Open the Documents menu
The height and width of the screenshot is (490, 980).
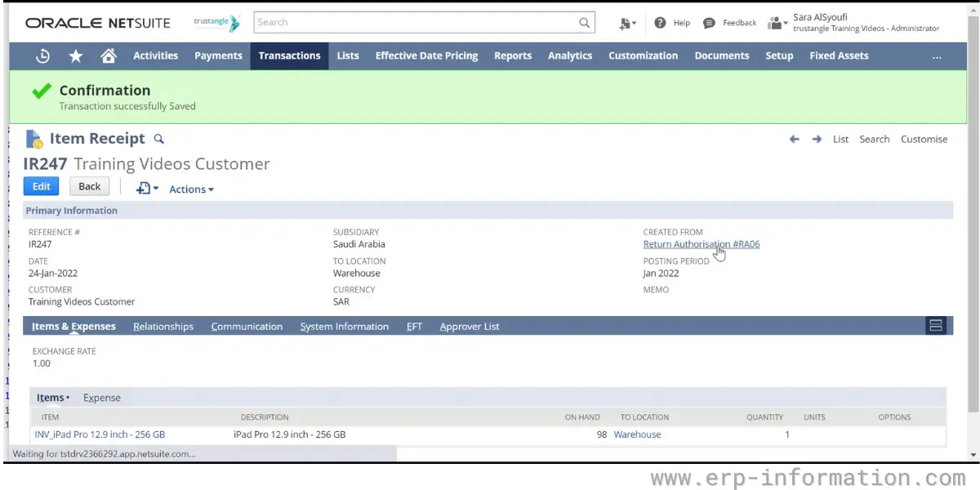(722, 56)
